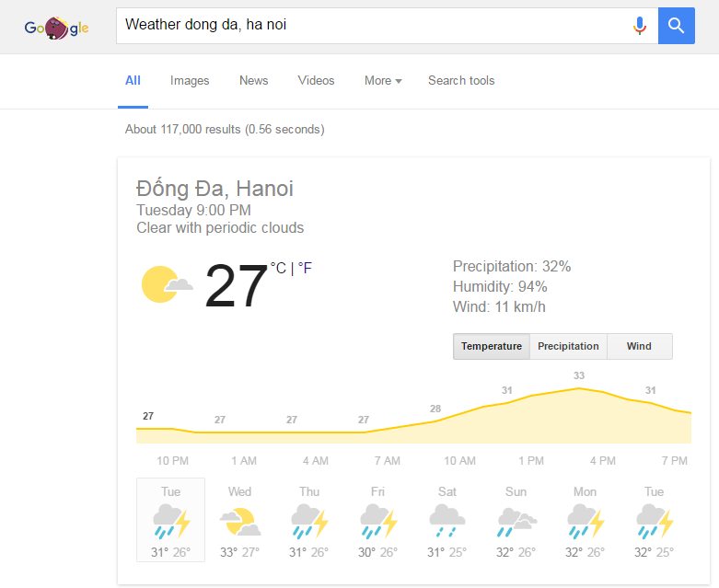Select Thursday's thunderstorm forecast icon
The width and height of the screenshot is (719, 588).
click(x=309, y=521)
